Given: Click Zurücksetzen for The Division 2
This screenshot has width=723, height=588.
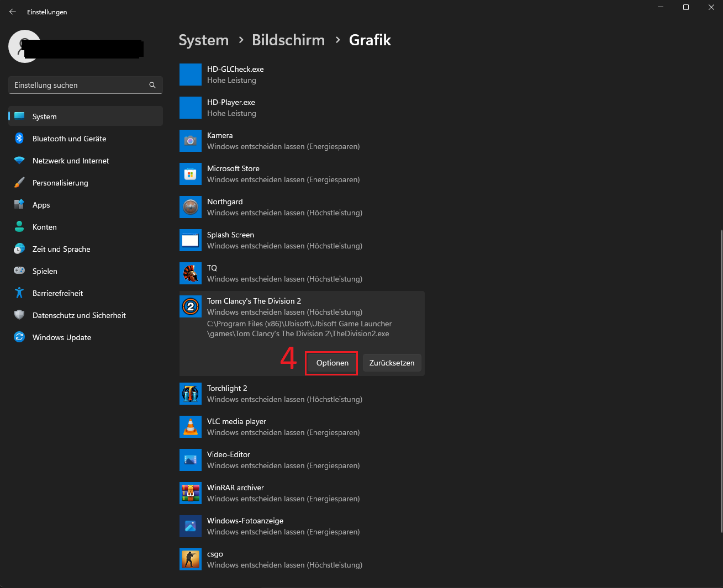Looking at the screenshot, I should [x=392, y=363].
